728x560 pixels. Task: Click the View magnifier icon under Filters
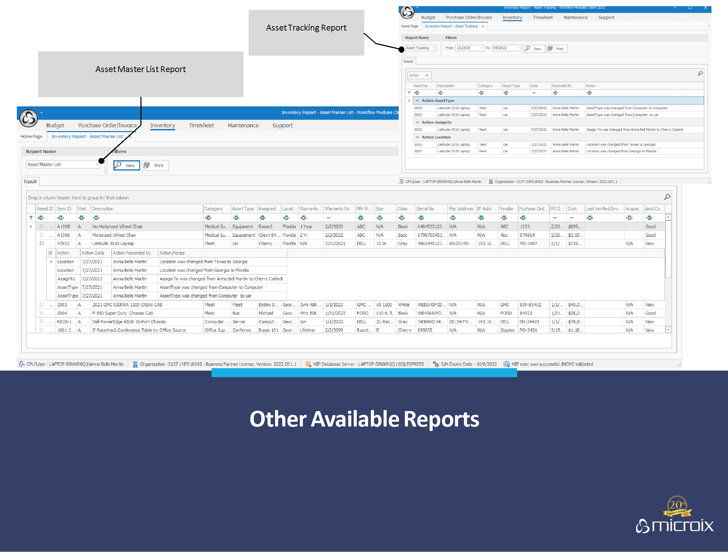(x=118, y=165)
